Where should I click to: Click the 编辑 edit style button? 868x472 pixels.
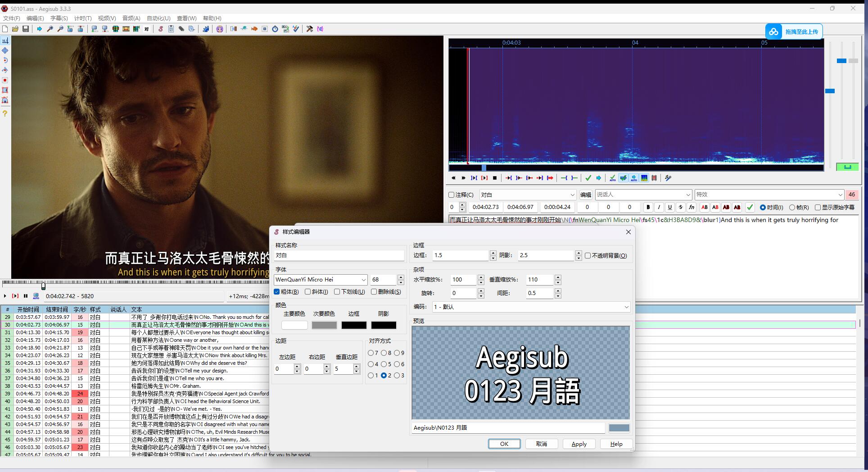[585, 195]
